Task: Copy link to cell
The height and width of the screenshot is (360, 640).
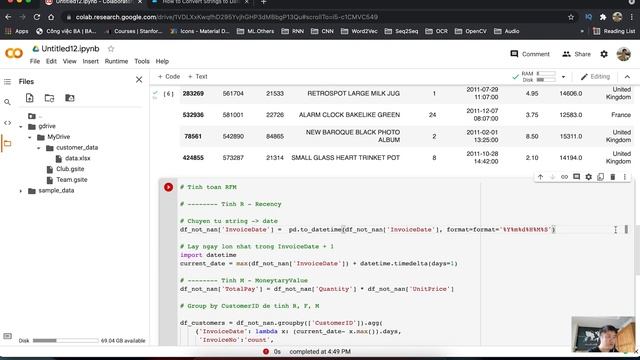Action: [x=564, y=177]
